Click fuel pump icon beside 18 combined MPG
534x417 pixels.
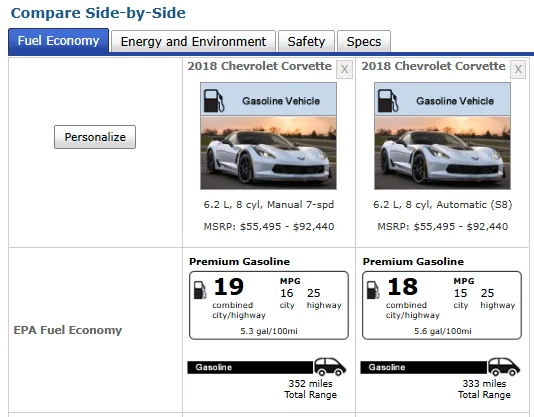[x=373, y=290]
